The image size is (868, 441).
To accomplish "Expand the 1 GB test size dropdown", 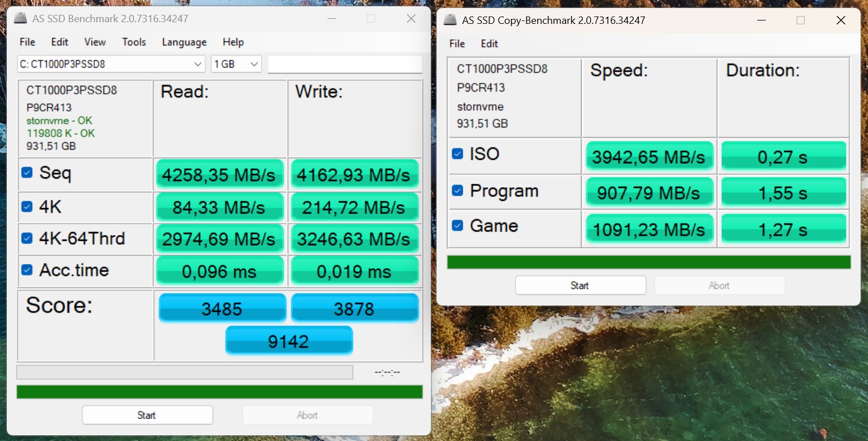I will tap(236, 64).
